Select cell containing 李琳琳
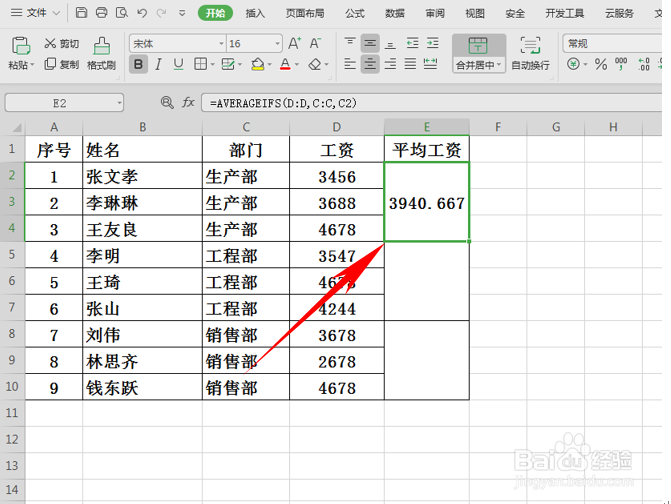The width and height of the screenshot is (671, 504). coord(142,202)
